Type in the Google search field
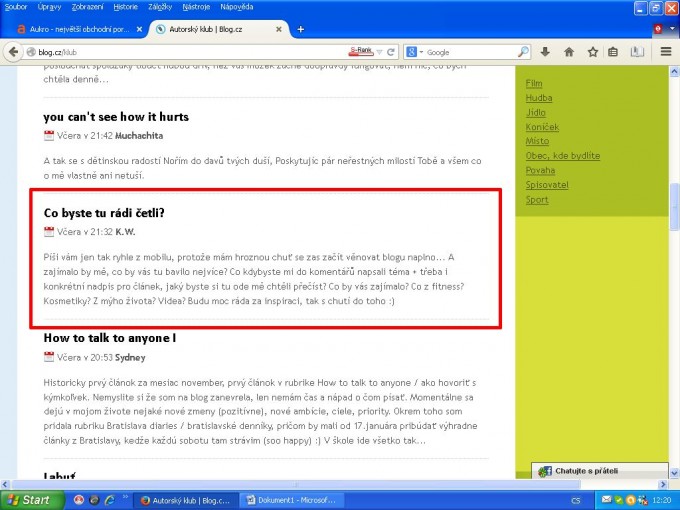This screenshot has height=510, width=680. tap(470, 52)
